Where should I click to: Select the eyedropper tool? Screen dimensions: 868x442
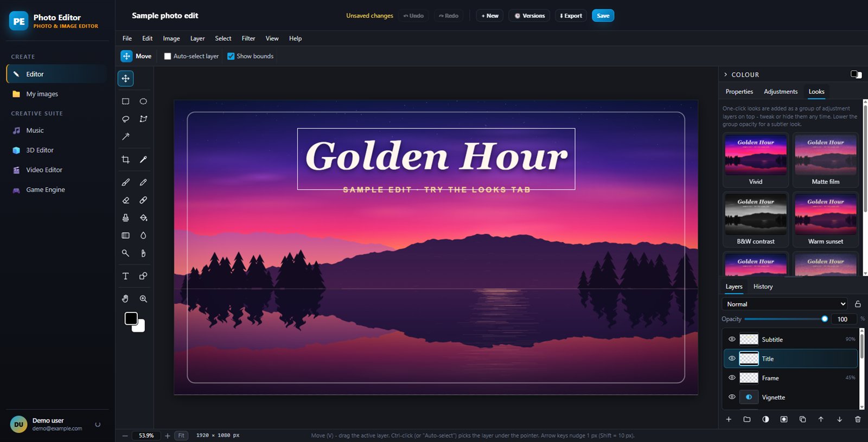click(143, 159)
